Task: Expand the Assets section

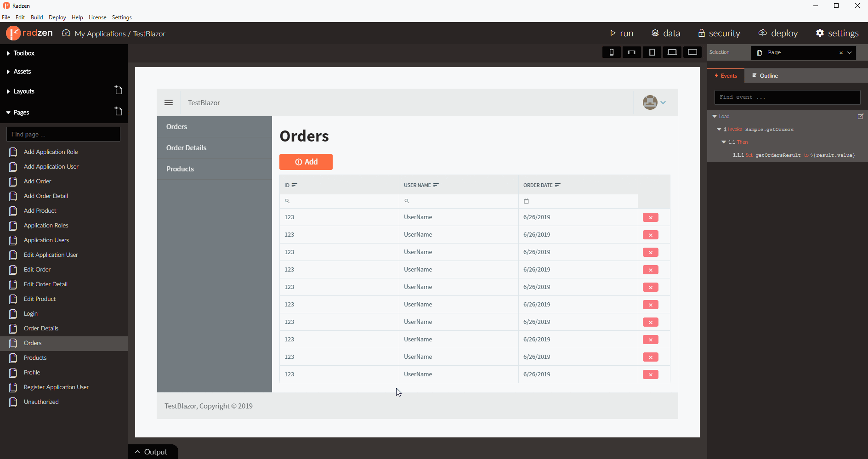Action: (8, 72)
